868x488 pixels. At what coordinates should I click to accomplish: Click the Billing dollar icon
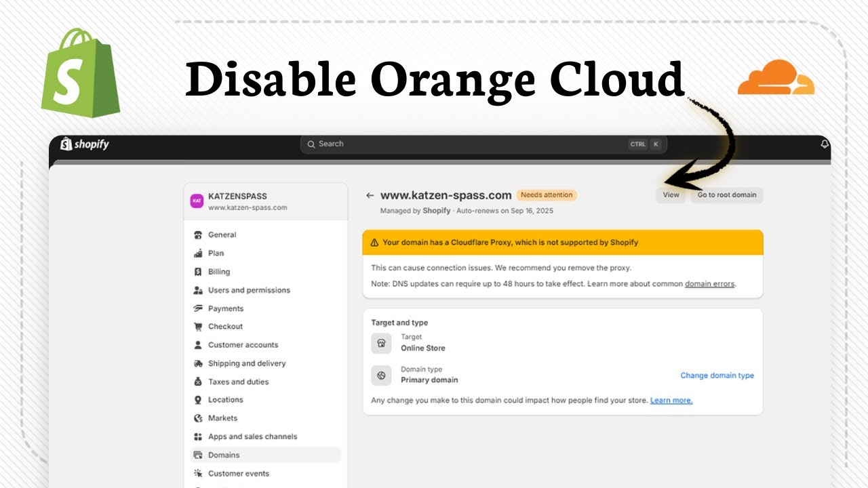coord(198,272)
